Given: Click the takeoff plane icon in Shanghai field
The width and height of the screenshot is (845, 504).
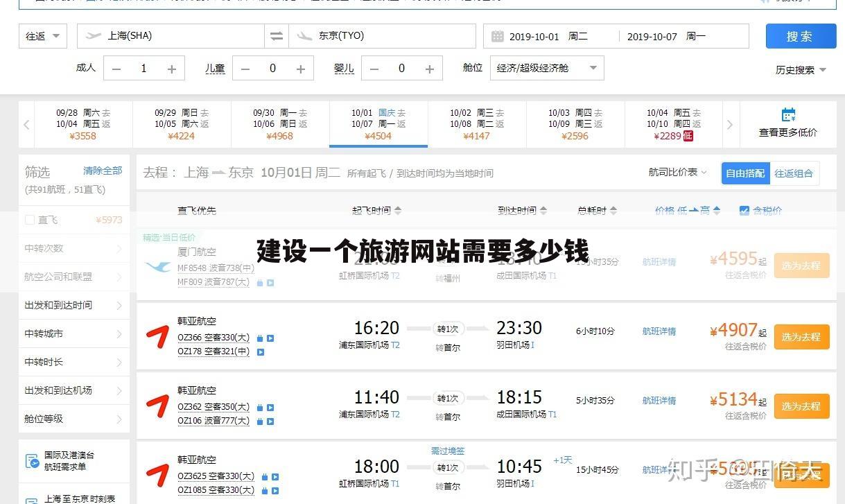Looking at the screenshot, I should click(93, 36).
